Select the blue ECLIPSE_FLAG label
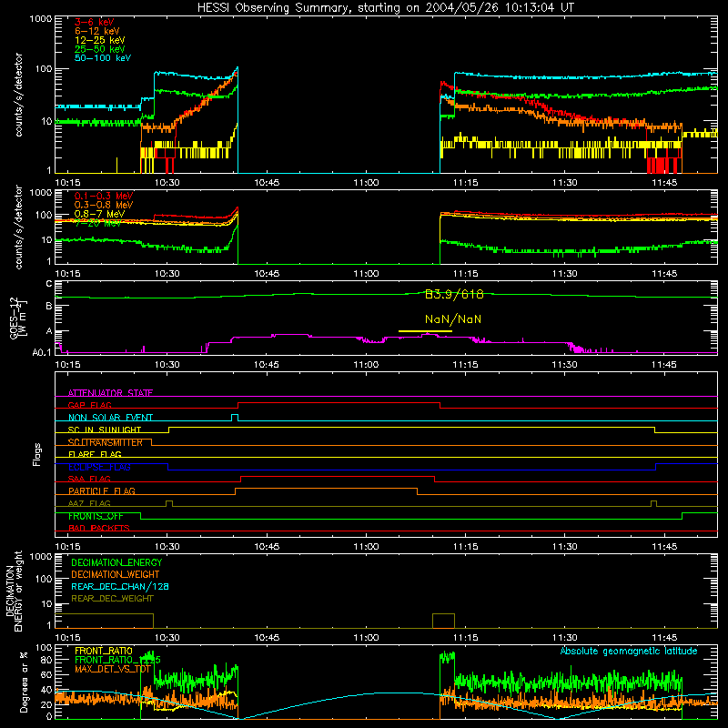 click(x=99, y=467)
